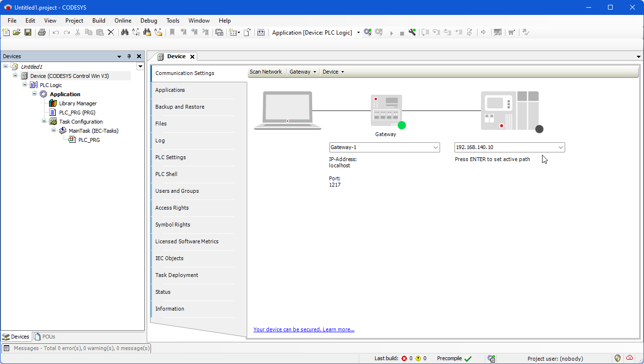644x364 pixels.
Task: Select the PLC Shell settings page
Action: [166, 174]
